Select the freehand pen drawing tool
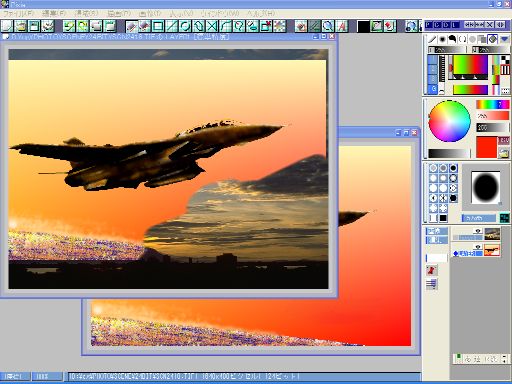The height and width of the screenshot is (384, 512). tap(132, 26)
